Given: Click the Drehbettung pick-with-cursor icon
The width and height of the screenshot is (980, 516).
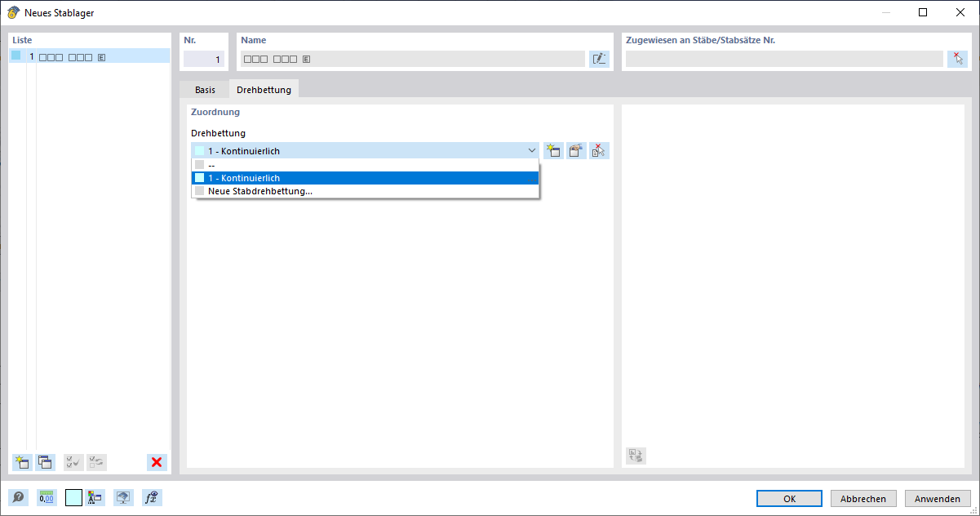Looking at the screenshot, I should pyautogui.click(x=600, y=150).
